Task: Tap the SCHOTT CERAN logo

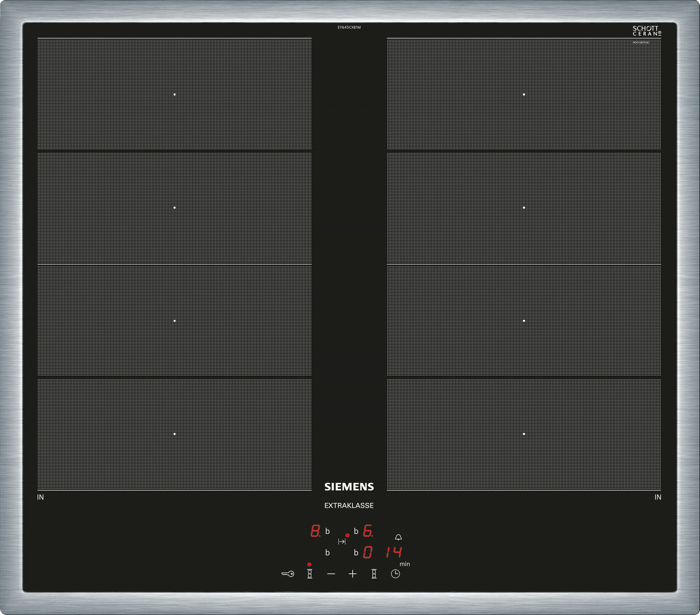Action: click(x=647, y=31)
